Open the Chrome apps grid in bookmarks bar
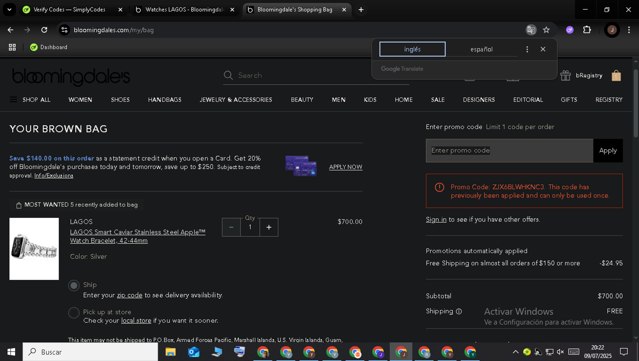Screen dimensions: 639x361 [x=12, y=47]
